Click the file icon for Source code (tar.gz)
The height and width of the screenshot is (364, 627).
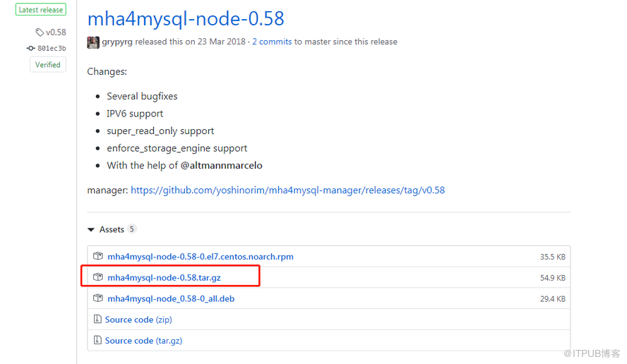point(97,341)
